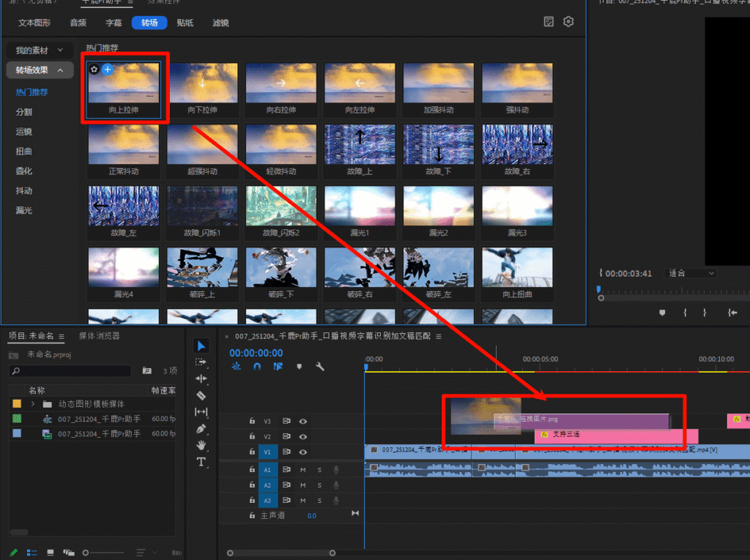Select the 故障_上 transition thumbnail

click(x=360, y=144)
